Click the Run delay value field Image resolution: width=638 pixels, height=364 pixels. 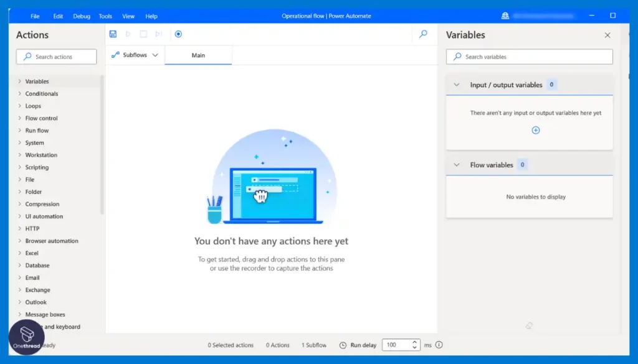[x=396, y=345]
